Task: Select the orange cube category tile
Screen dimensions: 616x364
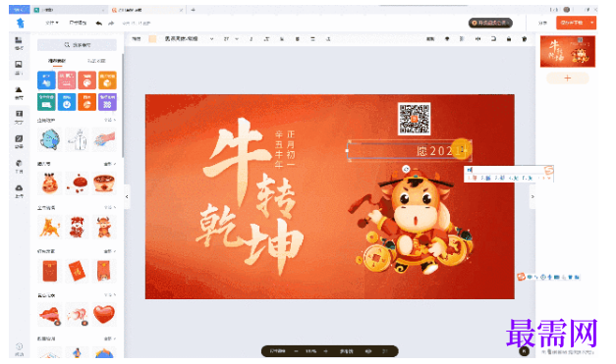Action: (107, 80)
